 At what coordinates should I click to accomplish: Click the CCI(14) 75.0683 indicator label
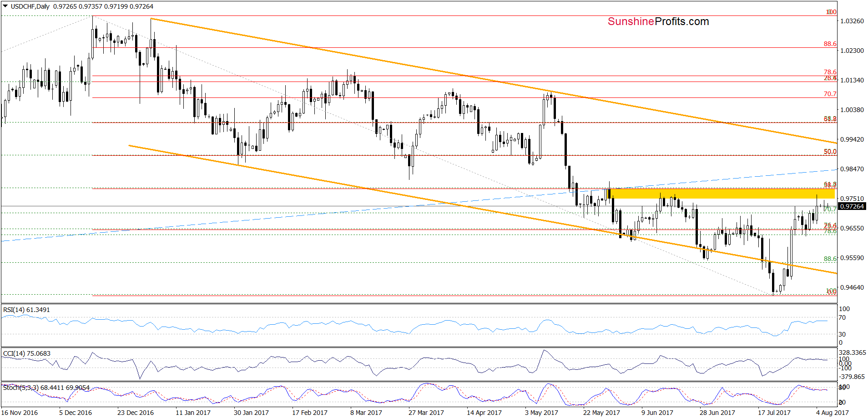(27, 353)
